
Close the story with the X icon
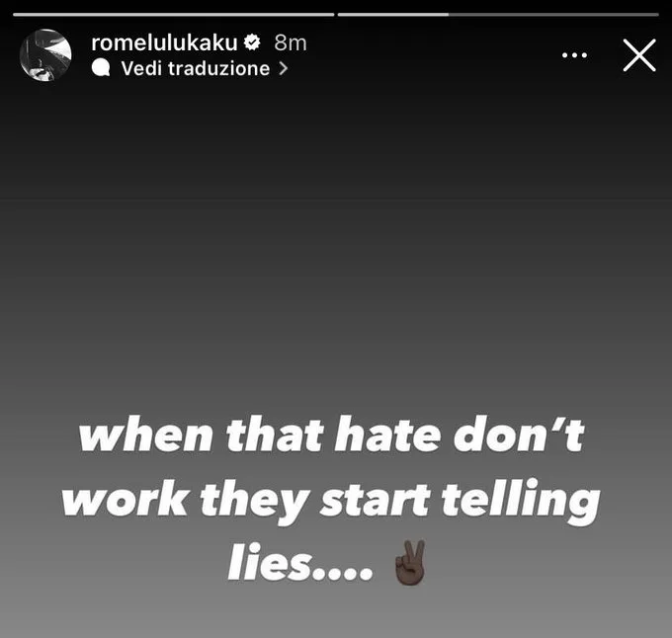(639, 55)
